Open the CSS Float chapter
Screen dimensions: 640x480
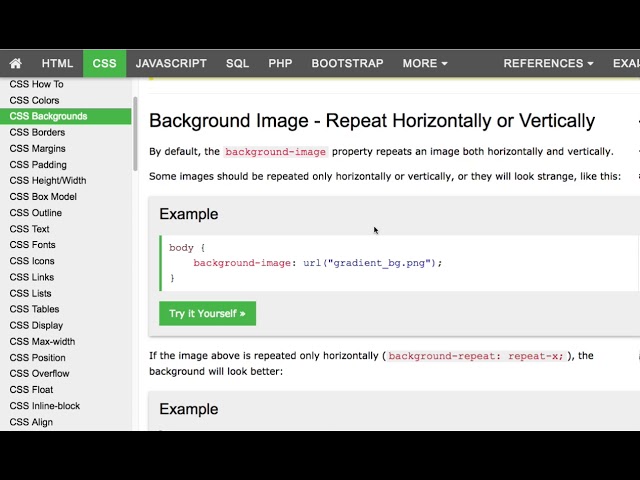(31, 390)
